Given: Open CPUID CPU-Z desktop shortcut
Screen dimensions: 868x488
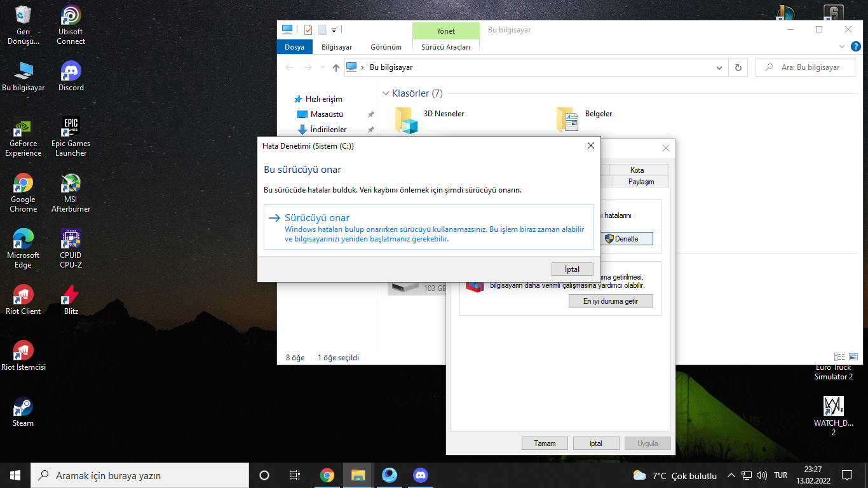Looking at the screenshot, I should (71, 249).
